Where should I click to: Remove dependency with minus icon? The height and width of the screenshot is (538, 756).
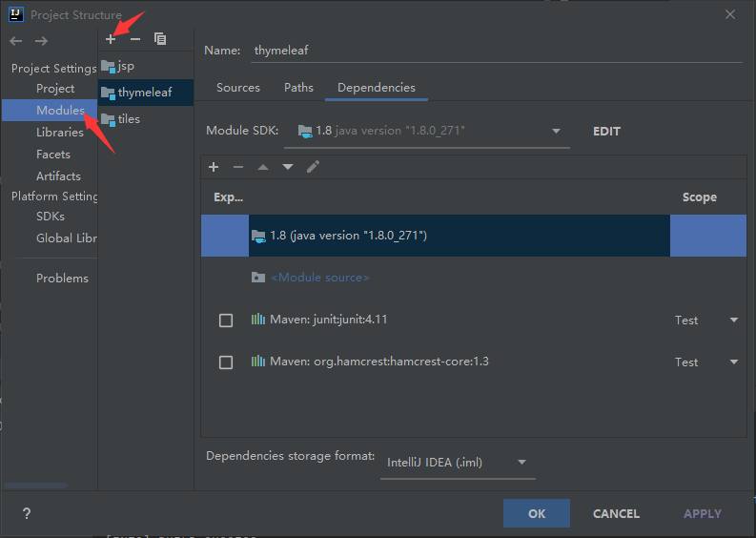(x=238, y=167)
